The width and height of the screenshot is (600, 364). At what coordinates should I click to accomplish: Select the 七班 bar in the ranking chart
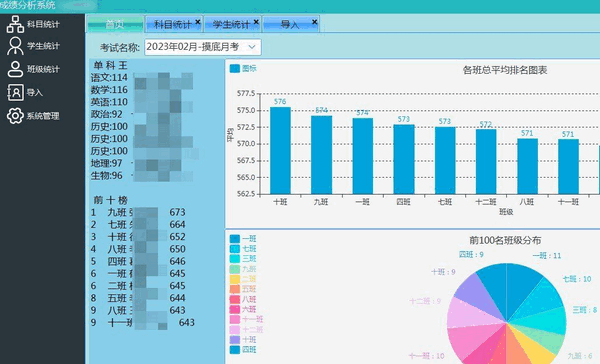[445, 160]
